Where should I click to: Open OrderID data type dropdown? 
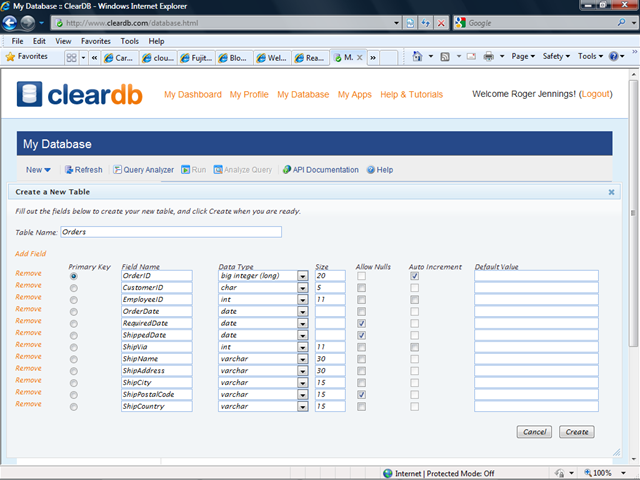tap(302, 276)
